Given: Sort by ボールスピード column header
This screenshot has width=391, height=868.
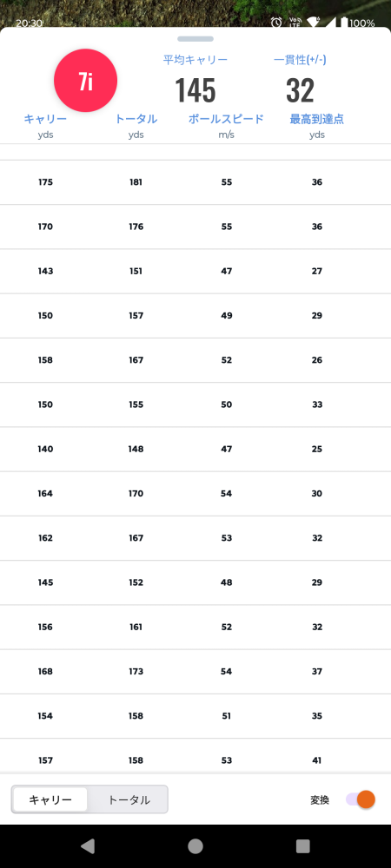Looking at the screenshot, I should click(x=226, y=119).
